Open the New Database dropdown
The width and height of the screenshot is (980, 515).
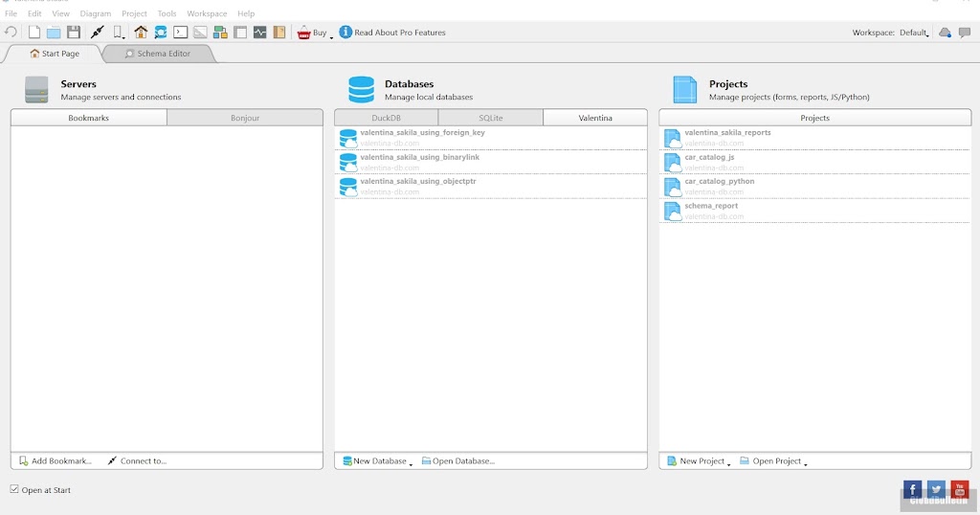point(377,461)
